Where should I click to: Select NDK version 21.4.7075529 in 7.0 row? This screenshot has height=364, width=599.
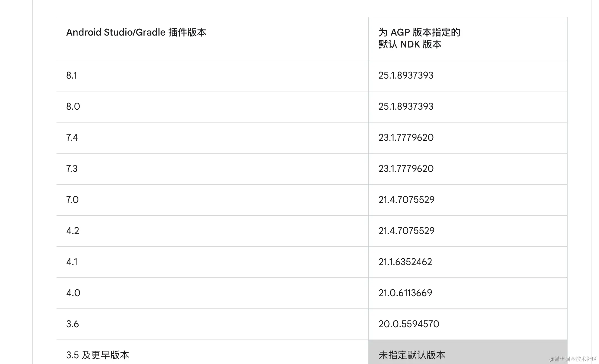pyautogui.click(x=406, y=200)
